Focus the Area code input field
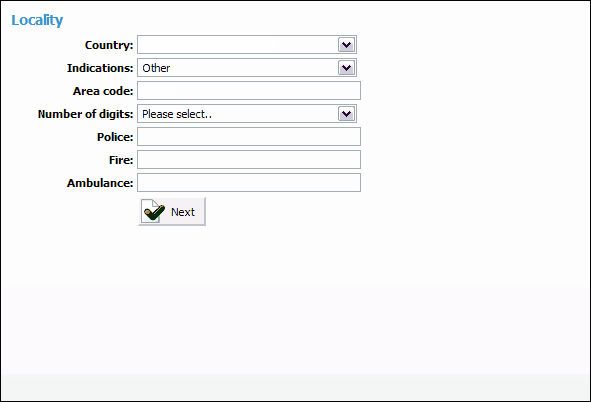 249,91
